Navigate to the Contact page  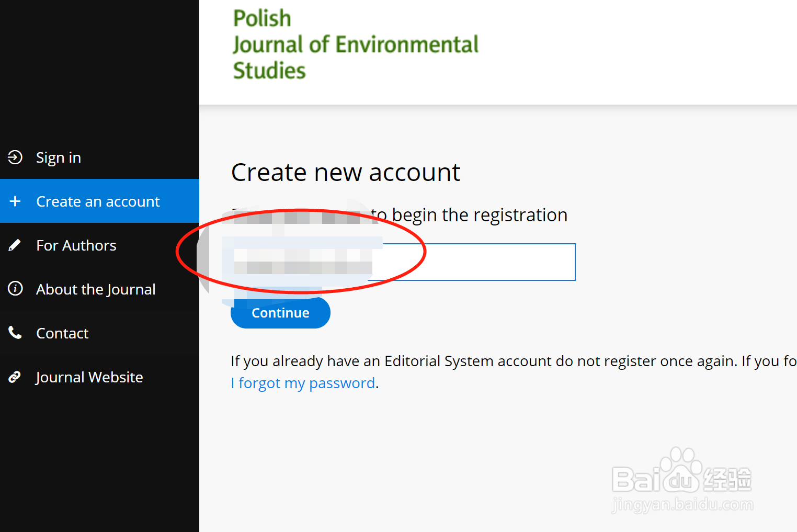pos(62,333)
